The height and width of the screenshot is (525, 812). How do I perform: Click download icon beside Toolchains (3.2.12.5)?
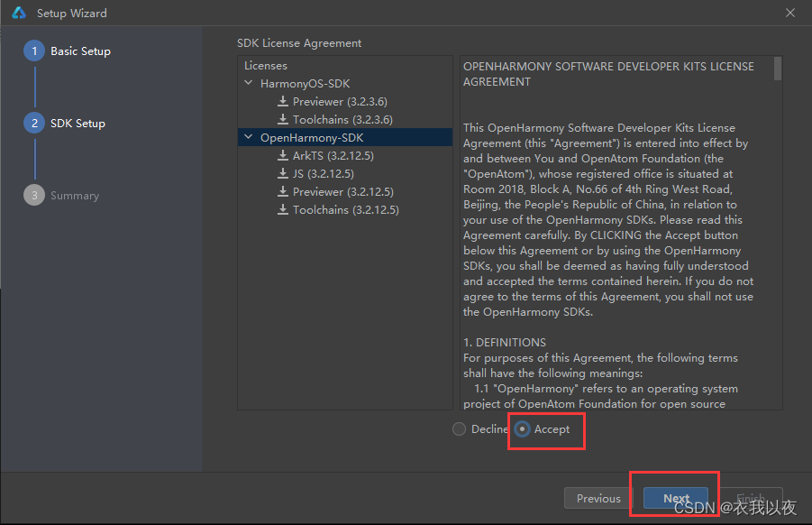[283, 210]
